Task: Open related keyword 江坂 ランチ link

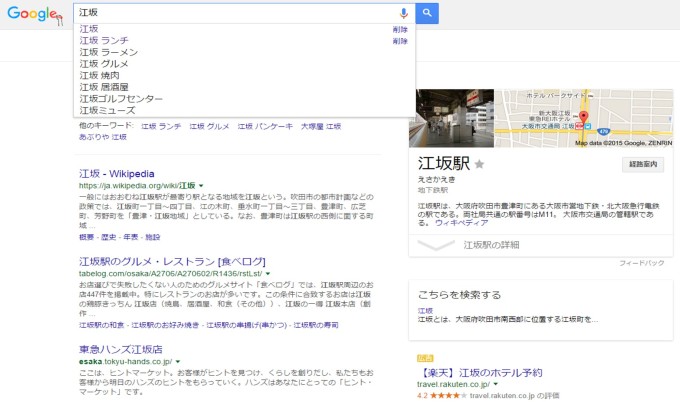Action: click(x=161, y=126)
